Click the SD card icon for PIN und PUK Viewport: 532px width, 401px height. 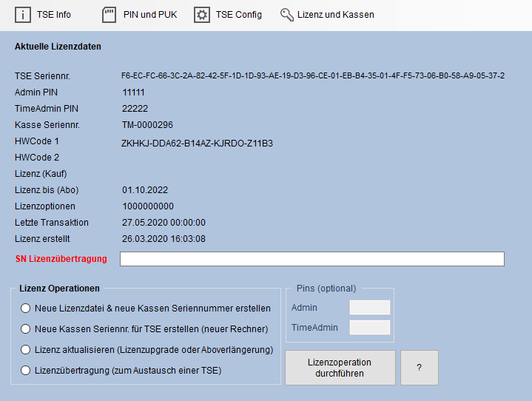point(109,15)
